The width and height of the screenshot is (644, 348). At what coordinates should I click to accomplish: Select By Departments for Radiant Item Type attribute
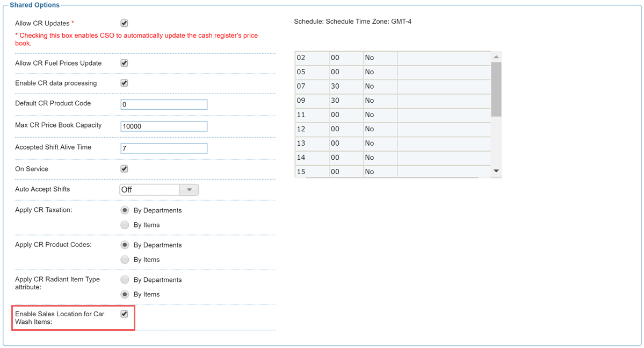[125, 280]
